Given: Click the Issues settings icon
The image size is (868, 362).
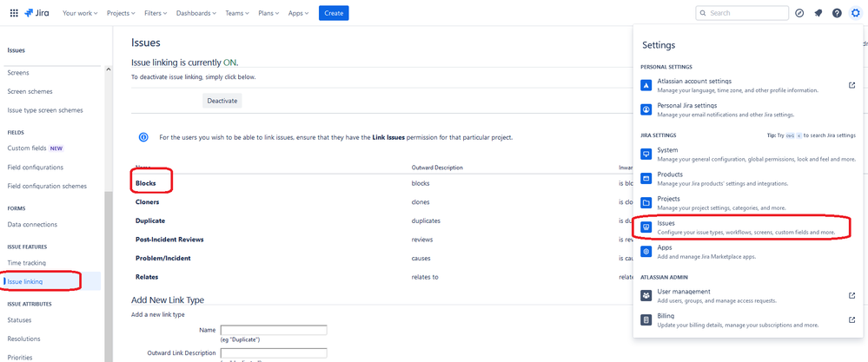Looking at the screenshot, I should (646, 227).
